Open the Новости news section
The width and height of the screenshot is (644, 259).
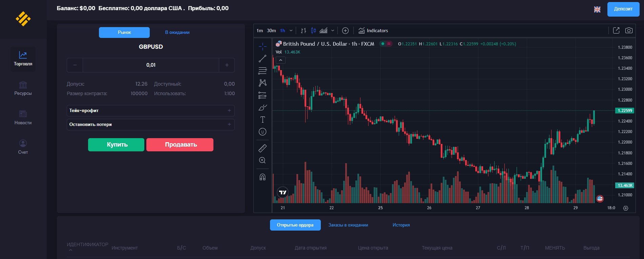coord(23,118)
